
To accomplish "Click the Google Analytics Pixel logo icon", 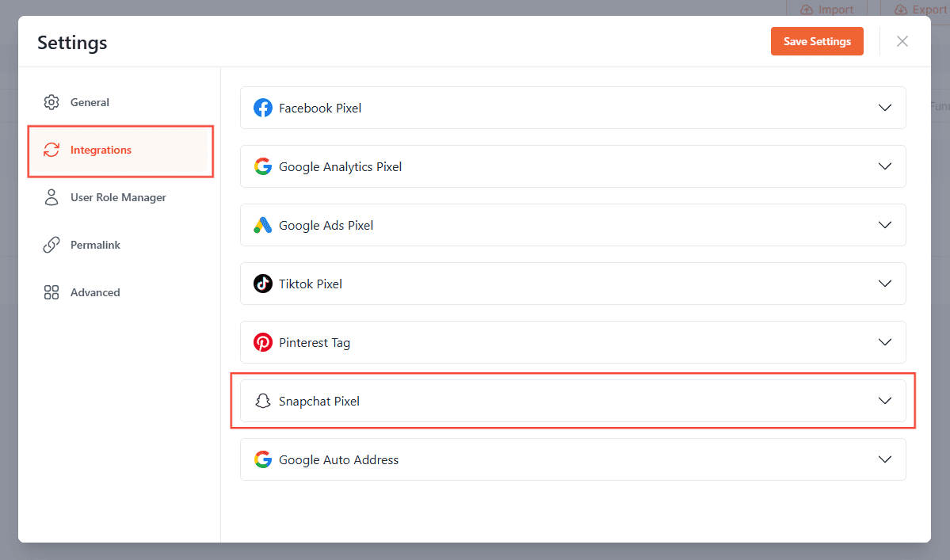I will pyautogui.click(x=263, y=166).
